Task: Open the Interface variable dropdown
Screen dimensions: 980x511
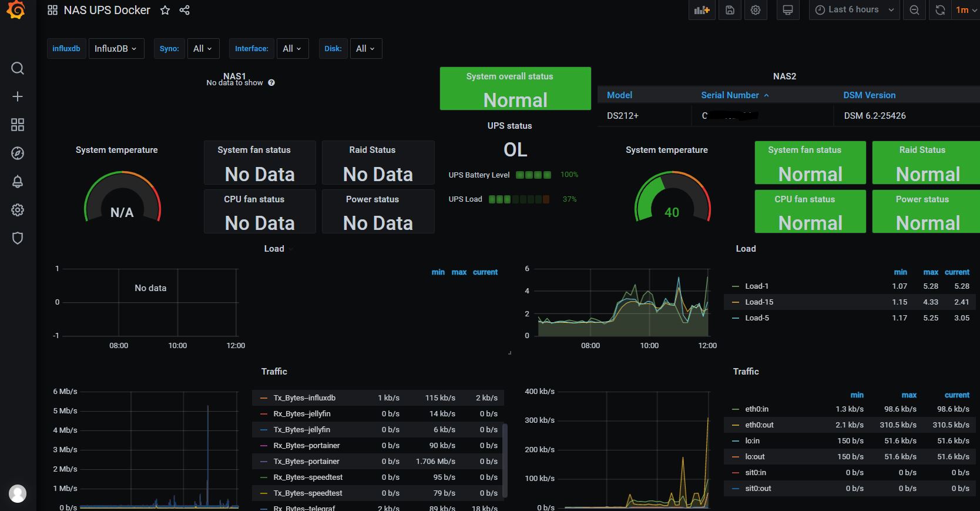Action: coord(292,49)
